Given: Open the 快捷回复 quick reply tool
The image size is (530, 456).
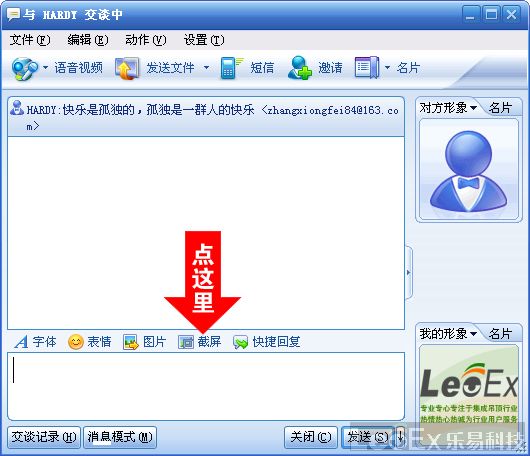Looking at the screenshot, I should tap(266, 342).
